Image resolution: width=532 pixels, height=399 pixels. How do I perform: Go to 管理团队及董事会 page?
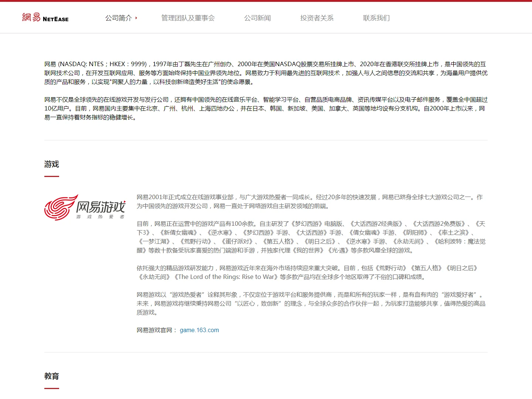click(188, 18)
